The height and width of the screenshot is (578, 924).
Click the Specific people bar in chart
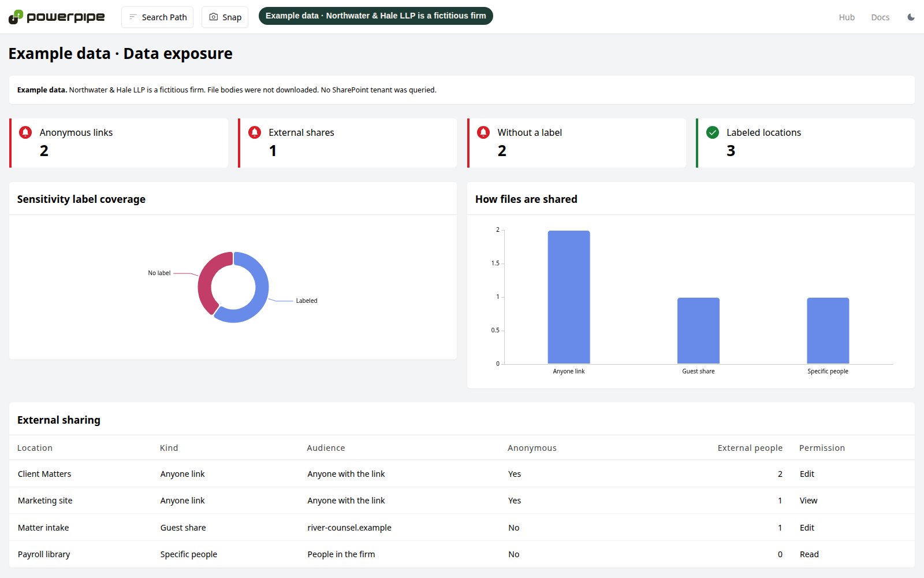point(828,331)
